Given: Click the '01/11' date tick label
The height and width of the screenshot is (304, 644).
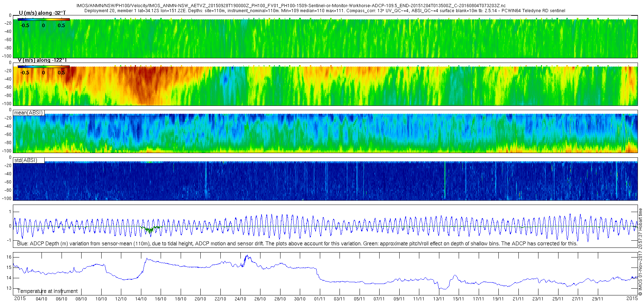Looking at the screenshot, I should click(x=319, y=299).
